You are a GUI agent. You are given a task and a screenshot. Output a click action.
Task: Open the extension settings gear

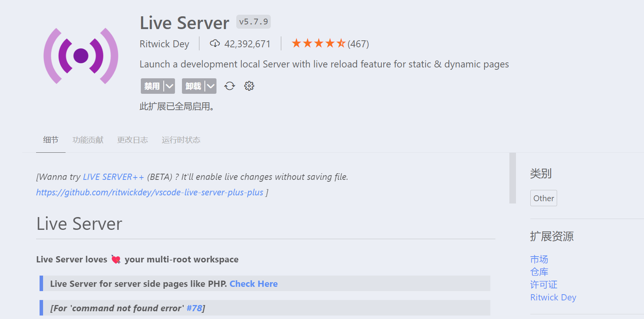click(249, 86)
